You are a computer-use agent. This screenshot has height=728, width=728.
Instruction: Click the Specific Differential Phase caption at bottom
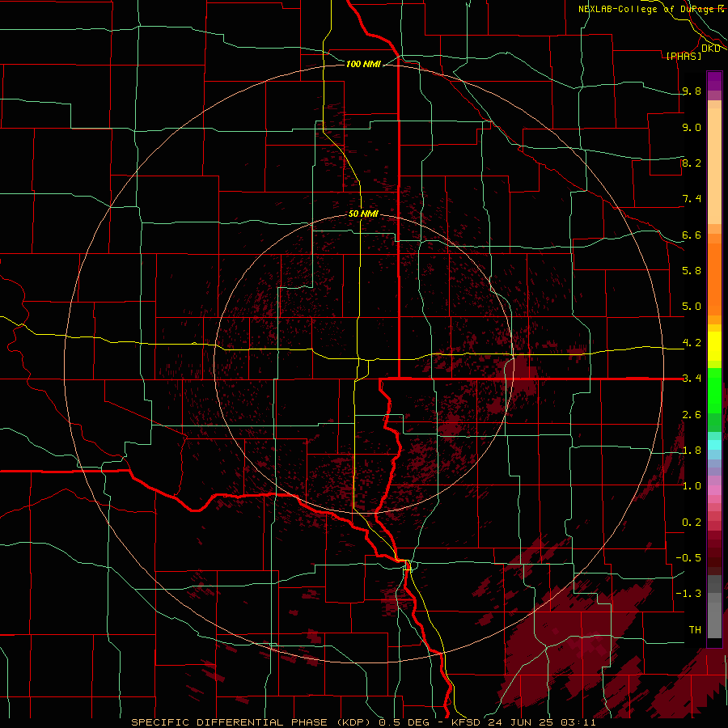point(363,722)
